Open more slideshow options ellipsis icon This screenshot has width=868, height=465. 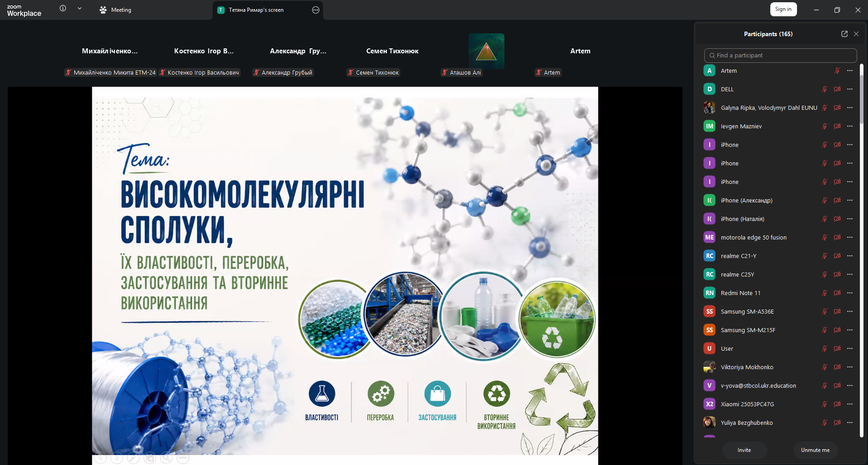[x=183, y=458]
